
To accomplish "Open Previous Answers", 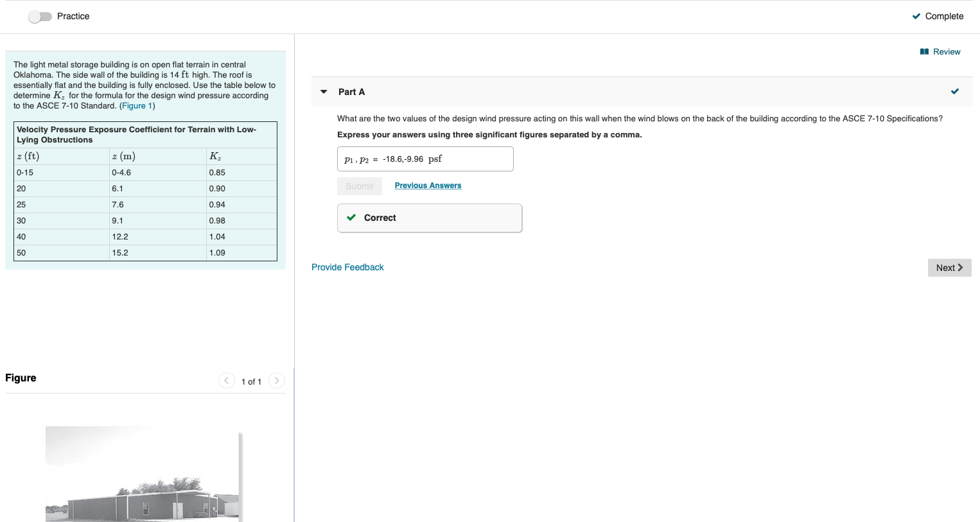I will (428, 185).
